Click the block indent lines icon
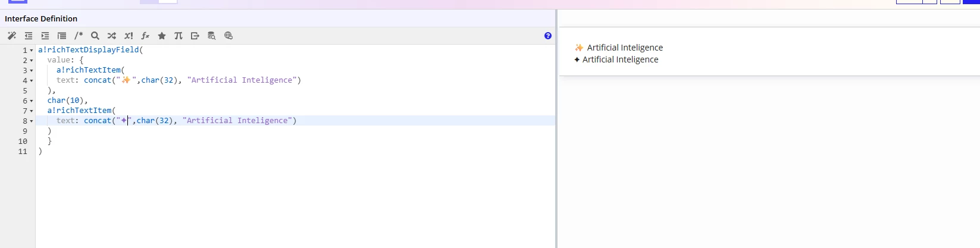Screen dimensions: 980x248 [62, 36]
